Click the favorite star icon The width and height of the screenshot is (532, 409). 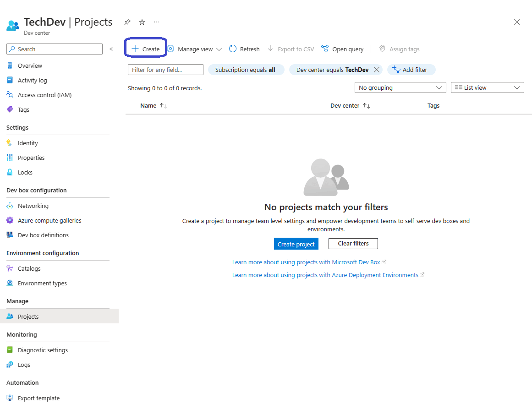point(142,22)
